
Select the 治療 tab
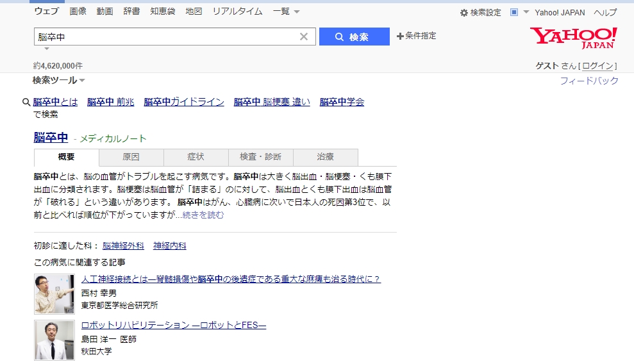click(x=325, y=157)
